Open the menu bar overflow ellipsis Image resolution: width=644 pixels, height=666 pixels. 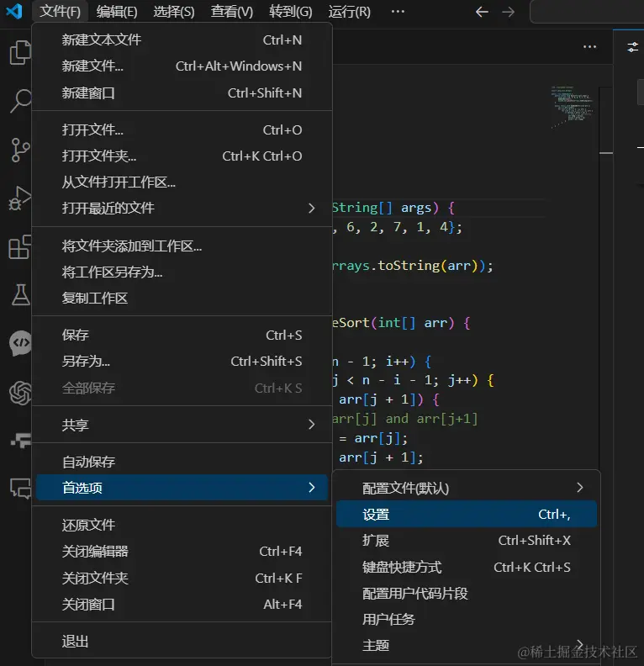pyautogui.click(x=398, y=12)
